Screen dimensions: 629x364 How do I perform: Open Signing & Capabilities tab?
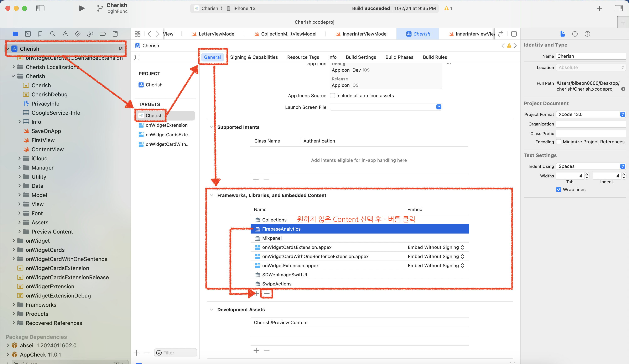[x=254, y=57]
